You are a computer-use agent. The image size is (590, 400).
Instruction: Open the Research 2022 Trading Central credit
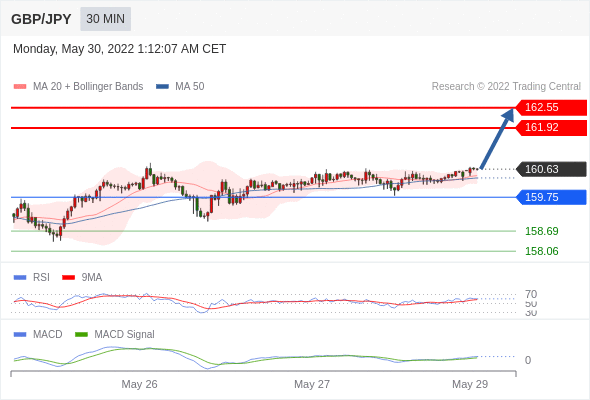click(506, 87)
